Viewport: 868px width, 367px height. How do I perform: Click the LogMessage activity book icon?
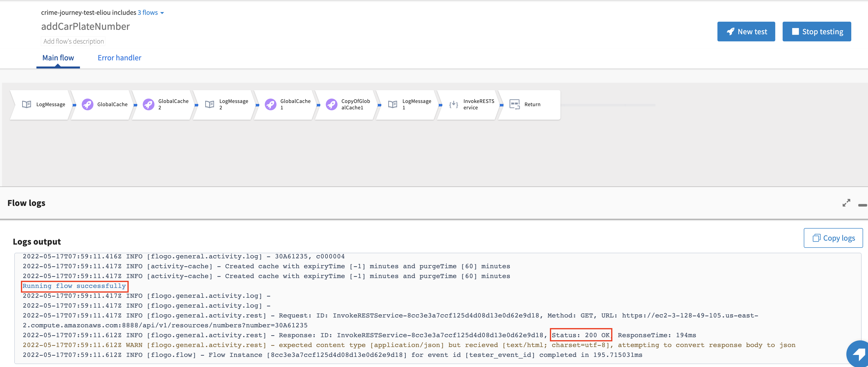point(26,104)
